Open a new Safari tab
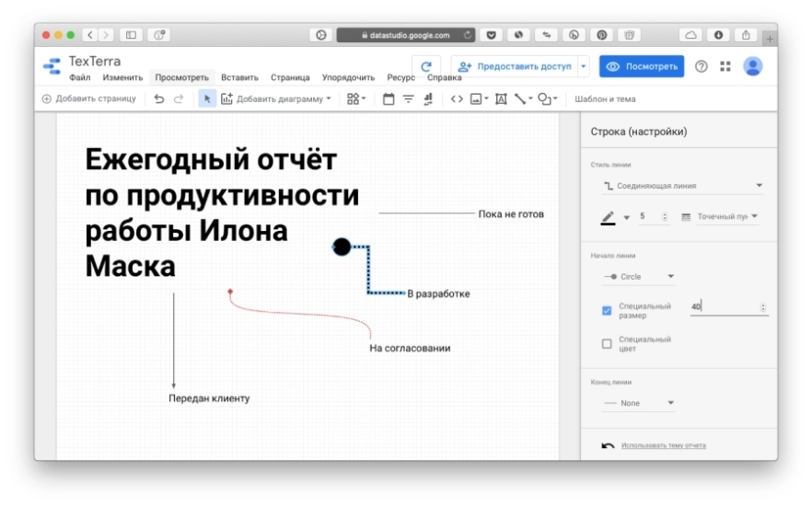Viewport: 812px width, 506px height. (770, 39)
